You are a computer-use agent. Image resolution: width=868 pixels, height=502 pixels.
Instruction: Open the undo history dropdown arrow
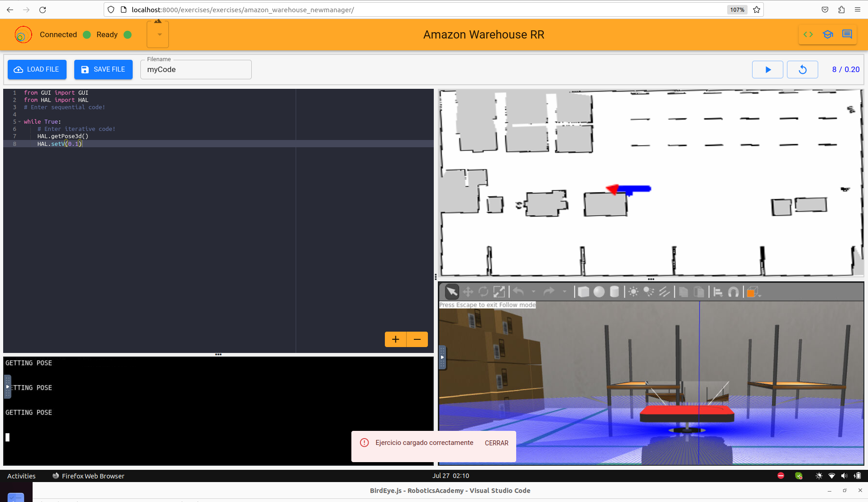534,292
